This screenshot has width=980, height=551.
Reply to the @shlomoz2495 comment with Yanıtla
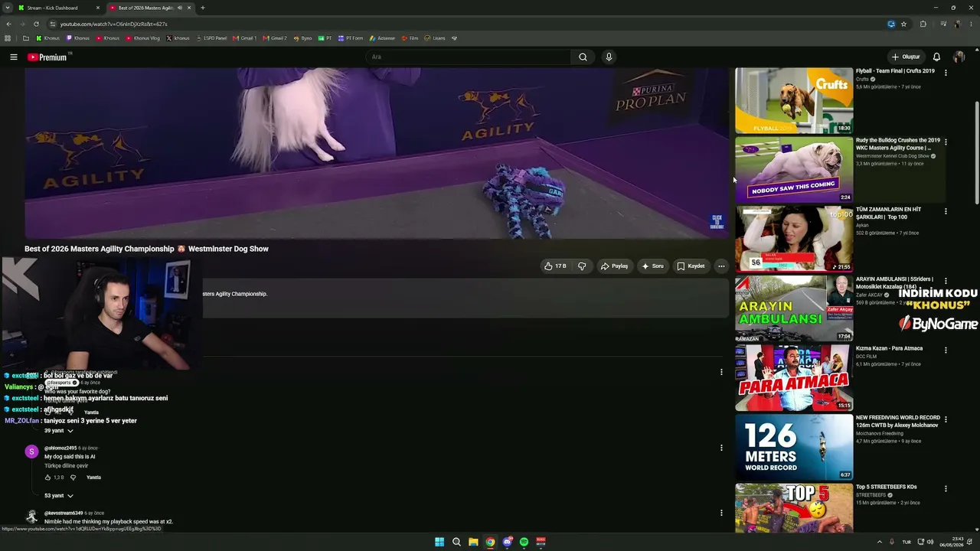click(x=93, y=478)
